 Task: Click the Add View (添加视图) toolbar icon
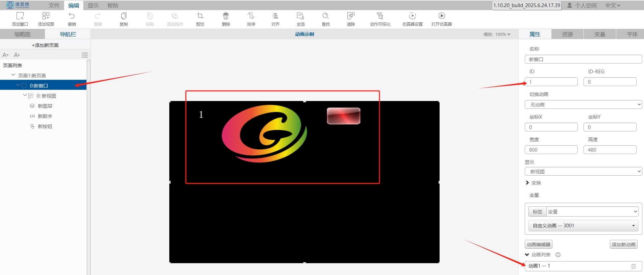(46, 16)
